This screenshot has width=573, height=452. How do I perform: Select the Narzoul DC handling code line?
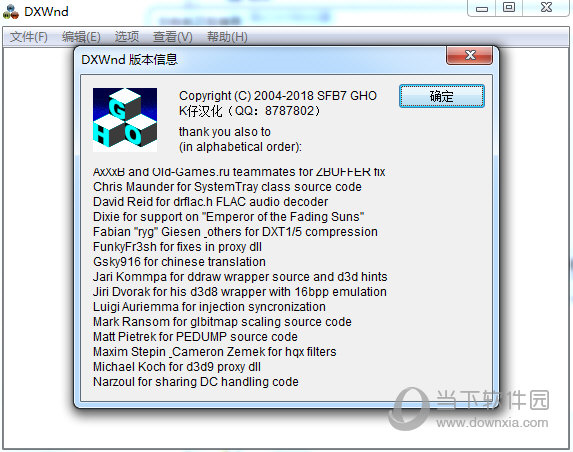pos(196,381)
